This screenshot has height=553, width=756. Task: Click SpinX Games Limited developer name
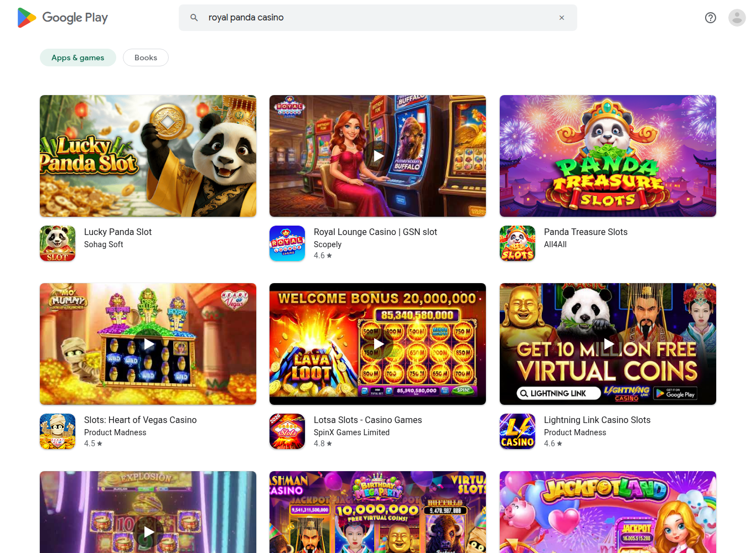pos(352,432)
